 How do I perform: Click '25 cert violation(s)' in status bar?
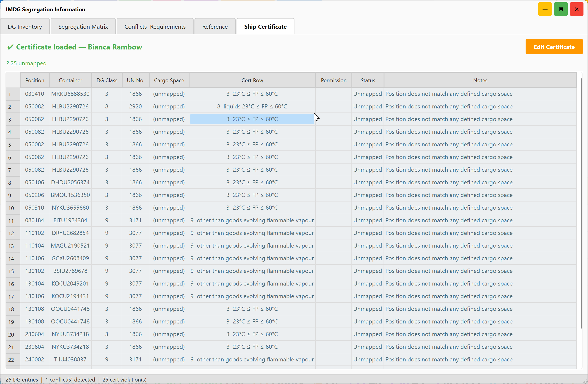pyautogui.click(x=124, y=379)
